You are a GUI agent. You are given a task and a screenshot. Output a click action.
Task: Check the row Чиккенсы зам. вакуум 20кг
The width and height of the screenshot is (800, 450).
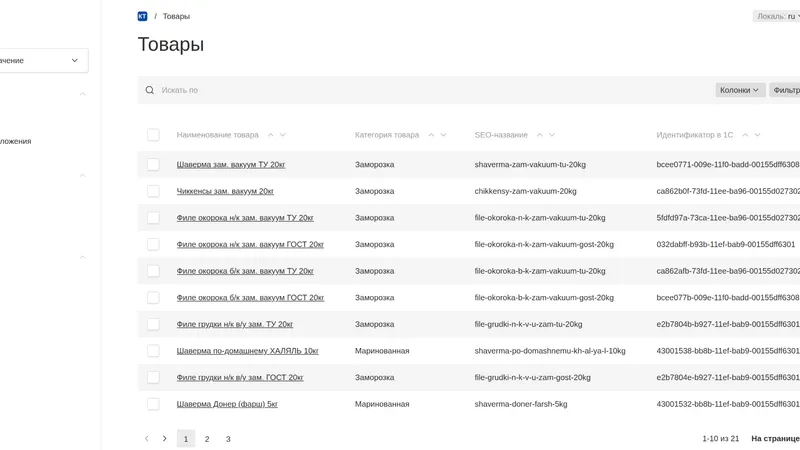tap(153, 191)
